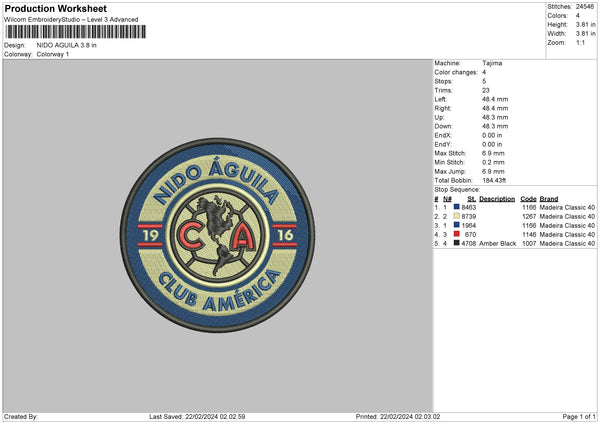The height and width of the screenshot is (424, 600).
Task: Click the 'Created By:' label
Action: tap(21, 416)
